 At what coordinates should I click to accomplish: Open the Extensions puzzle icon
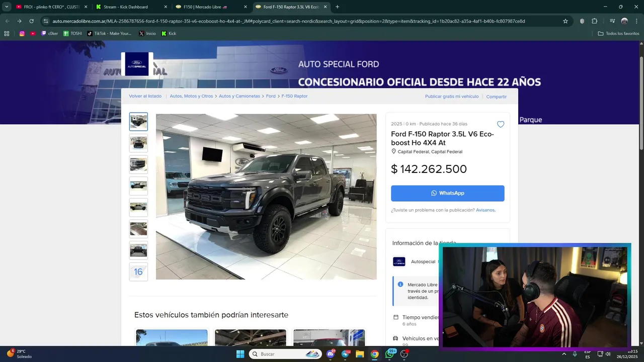[595, 21]
